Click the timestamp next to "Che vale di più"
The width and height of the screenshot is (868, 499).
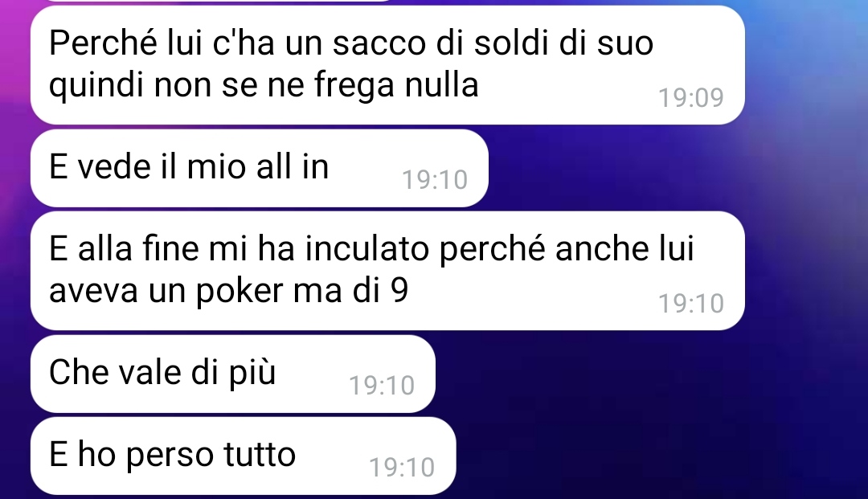(x=382, y=386)
